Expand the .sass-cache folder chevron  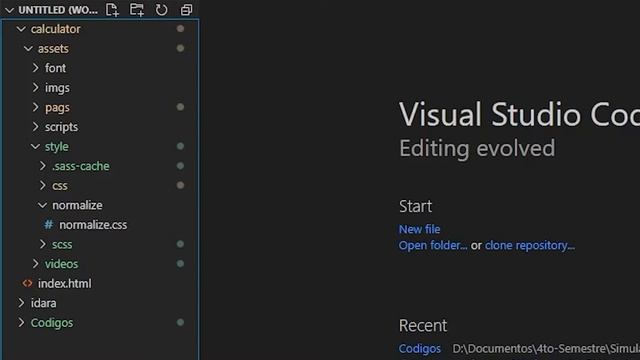[x=43, y=166]
